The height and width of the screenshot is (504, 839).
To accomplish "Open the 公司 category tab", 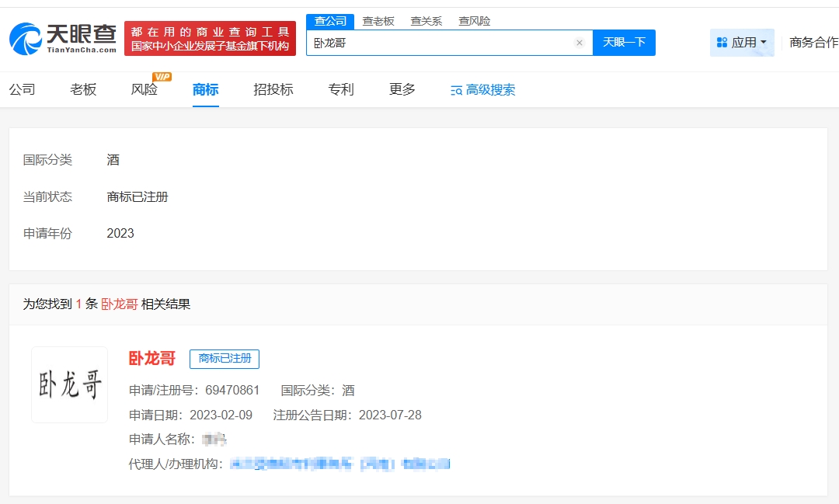I will pyautogui.click(x=23, y=89).
